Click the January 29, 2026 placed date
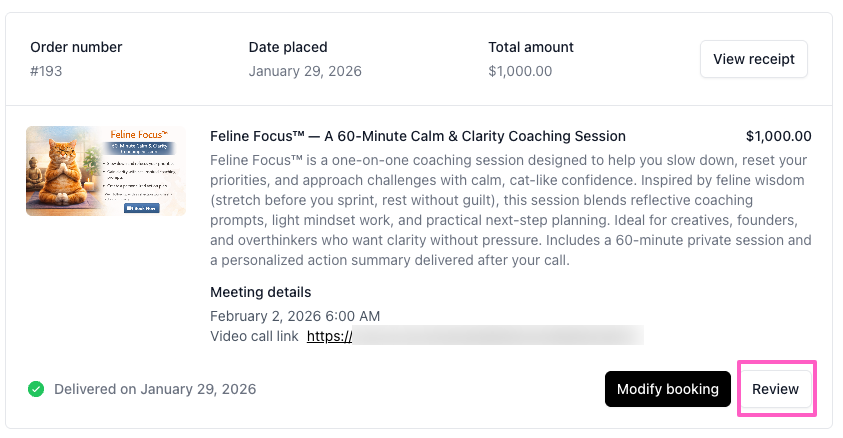Image resolution: width=843 pixels, height=438 pixels. [305, 71]
